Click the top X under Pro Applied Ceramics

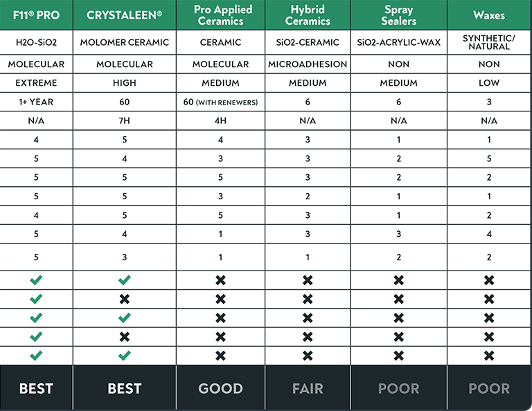tap(220, 280)
